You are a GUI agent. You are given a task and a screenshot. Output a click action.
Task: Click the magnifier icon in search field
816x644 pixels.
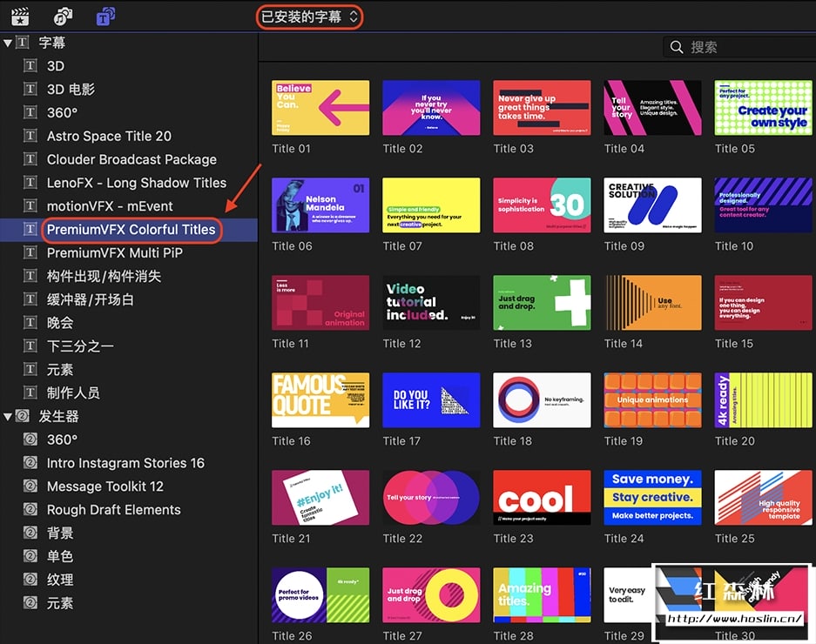[677, 47]
